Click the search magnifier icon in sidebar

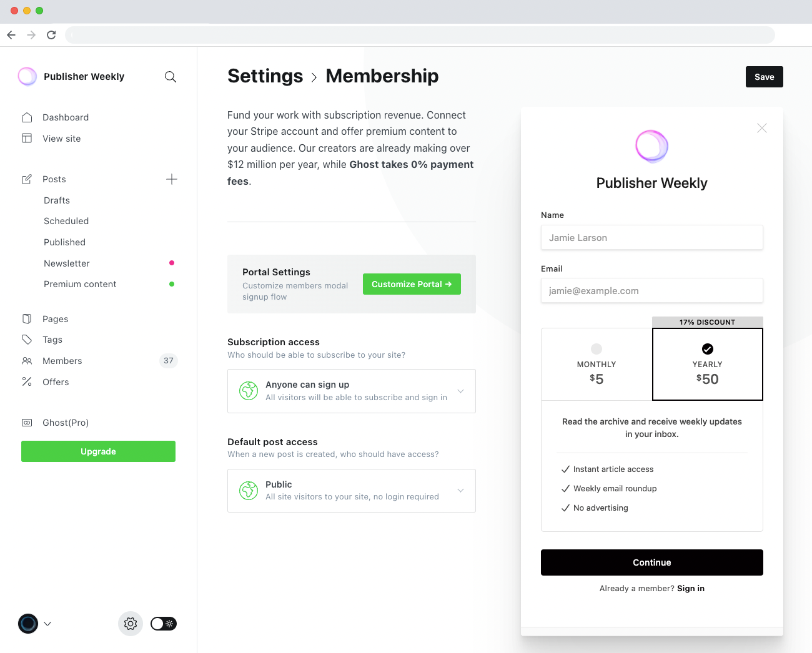[171, 77]
